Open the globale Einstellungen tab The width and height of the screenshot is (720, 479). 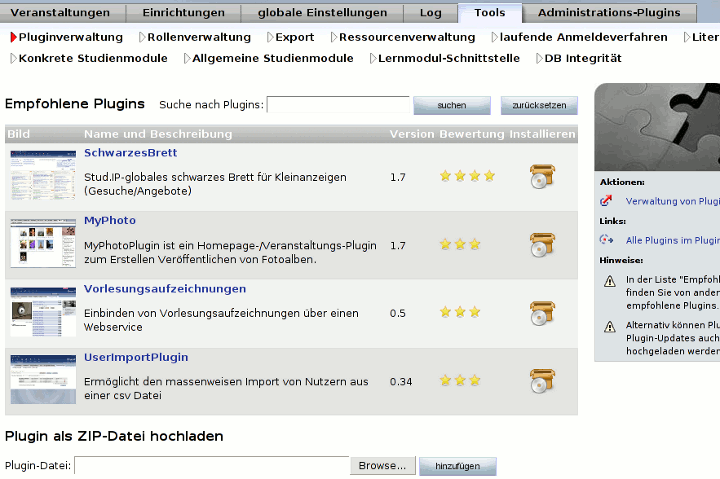(322, 13)
